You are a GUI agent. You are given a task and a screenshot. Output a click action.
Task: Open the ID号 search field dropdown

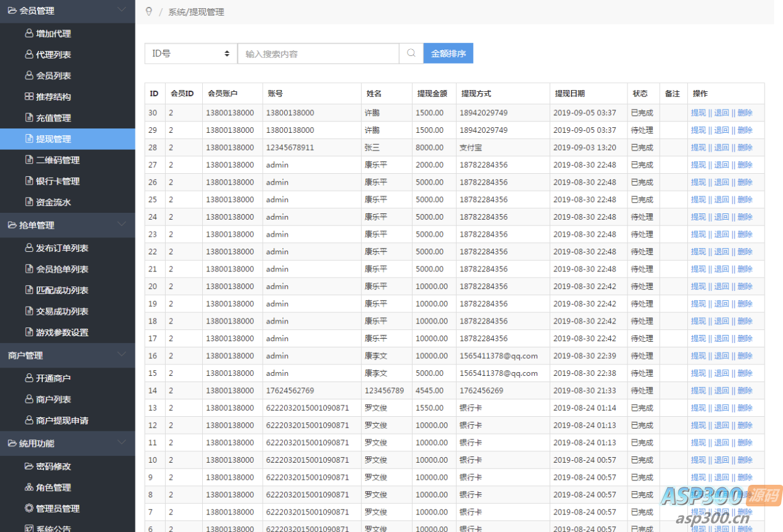[191, 54]
